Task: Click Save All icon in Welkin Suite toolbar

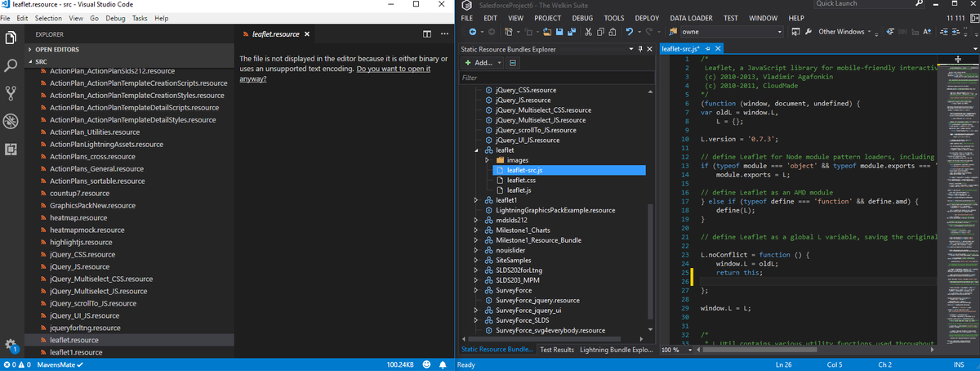Action: (570, 32)
